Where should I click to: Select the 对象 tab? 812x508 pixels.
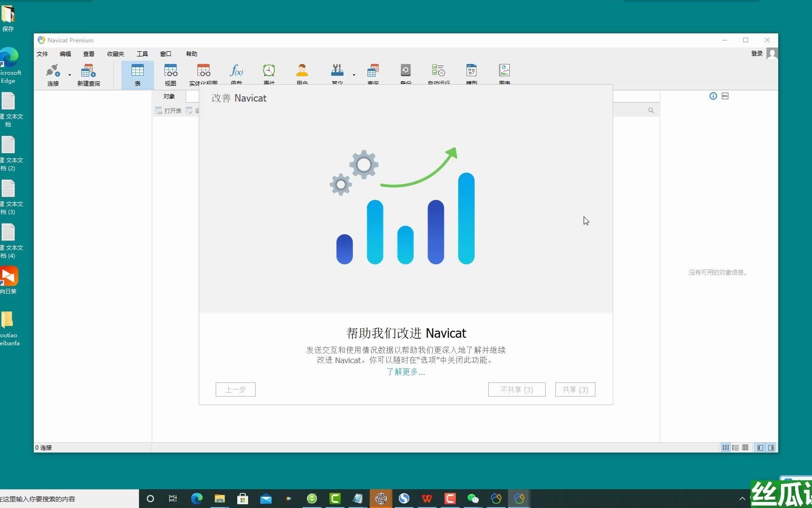(x=169, y=96)
